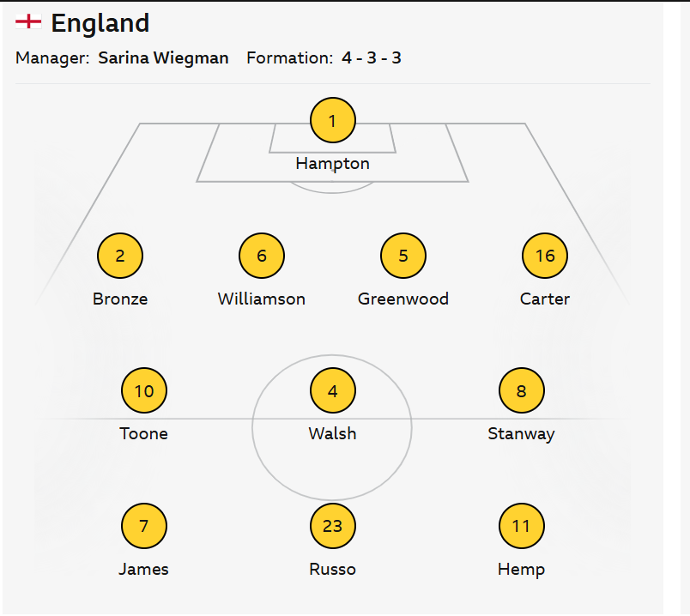The height and width of the screenshot is (616, 690).
Task: Click the Hampton name label
Action: click(x=333, y=164)
